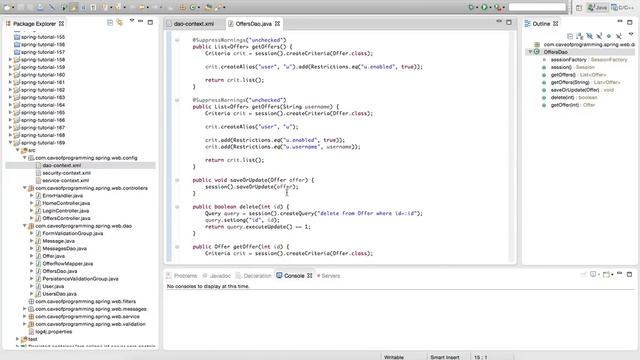Open the Servers tab
The height and width of the screenshot is (360, 640).
click(329, 276)
